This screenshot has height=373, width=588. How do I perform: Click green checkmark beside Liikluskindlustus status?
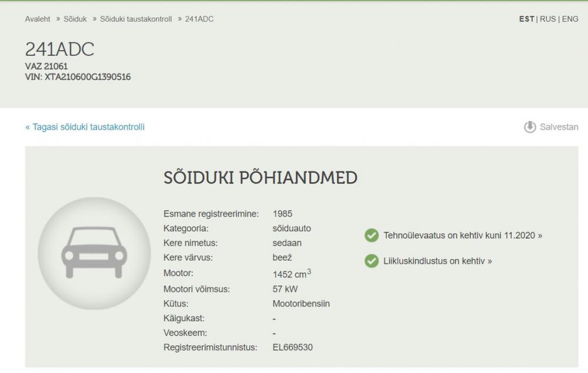[372, 261]
